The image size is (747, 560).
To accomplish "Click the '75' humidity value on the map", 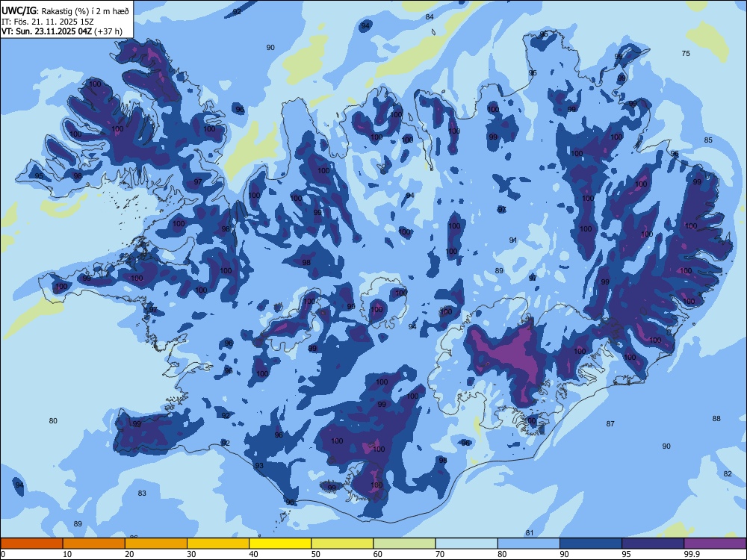I will (x=686, y=53).
